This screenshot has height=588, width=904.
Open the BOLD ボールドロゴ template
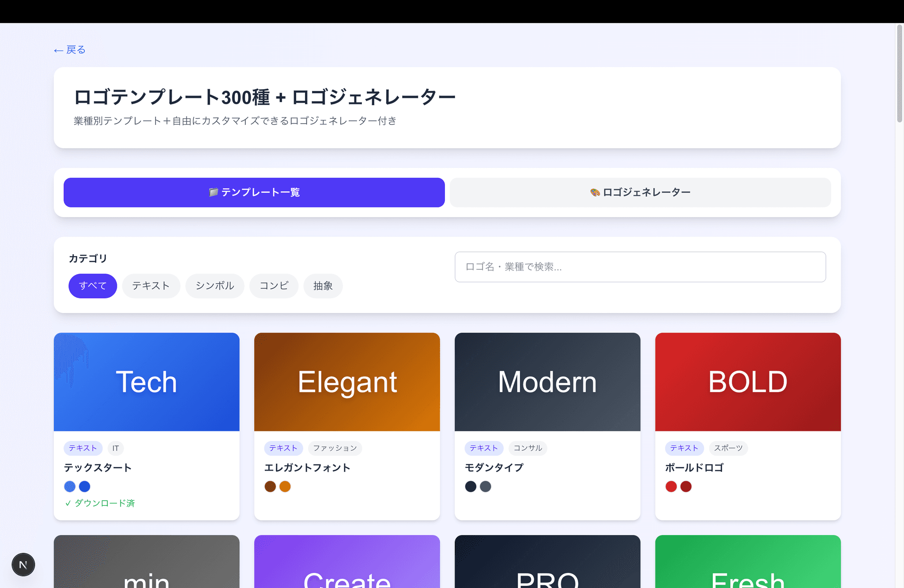[x=747, y=381]
